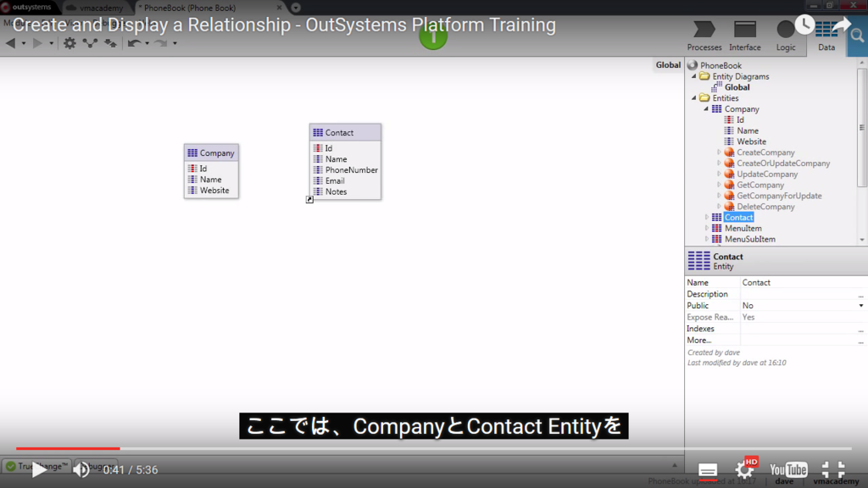Open module settings gear icon
868x488 pixels.
tap(70, 43)
